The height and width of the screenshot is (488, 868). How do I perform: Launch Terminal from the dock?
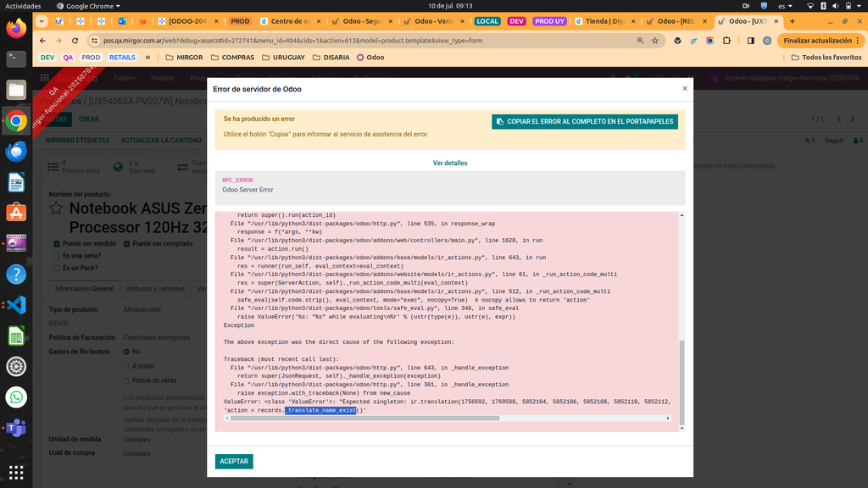tap(16, 58)
